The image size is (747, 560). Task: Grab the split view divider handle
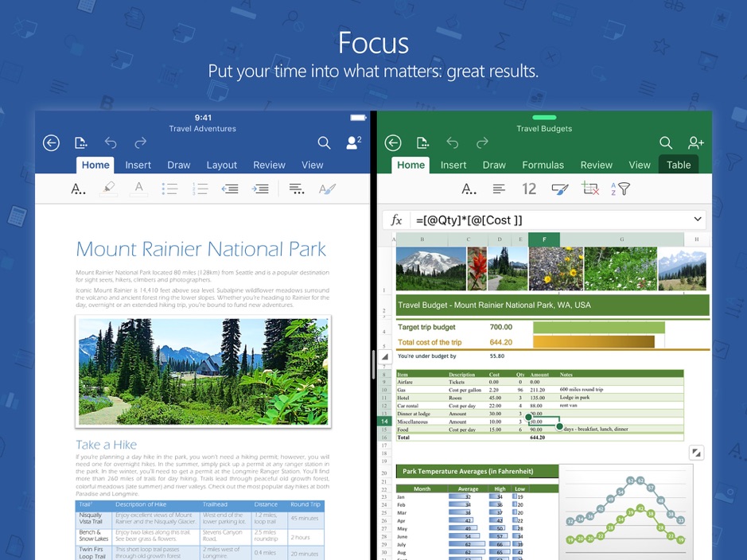373,364
